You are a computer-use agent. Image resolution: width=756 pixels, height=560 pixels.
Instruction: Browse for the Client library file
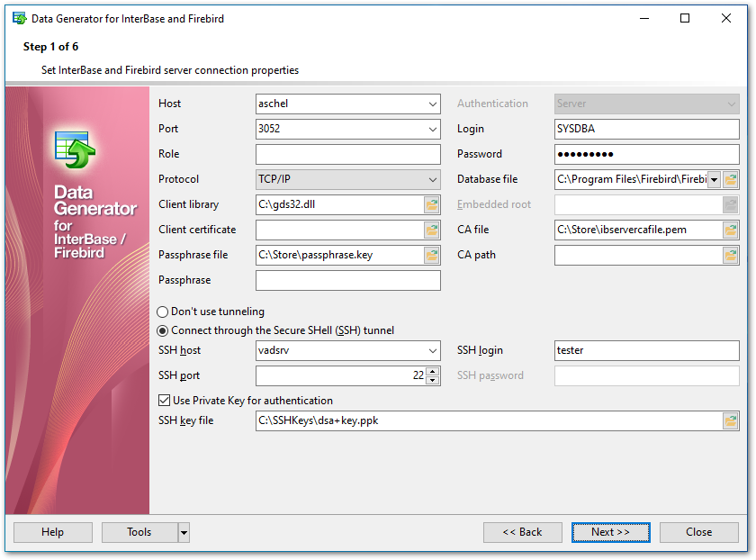pyautogui.click(x=431, y=205)
